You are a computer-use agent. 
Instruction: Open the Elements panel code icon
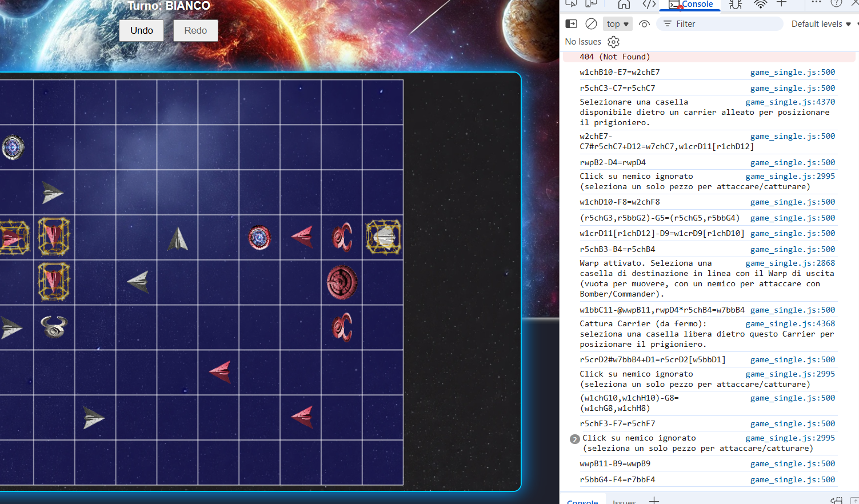point(649,5)
